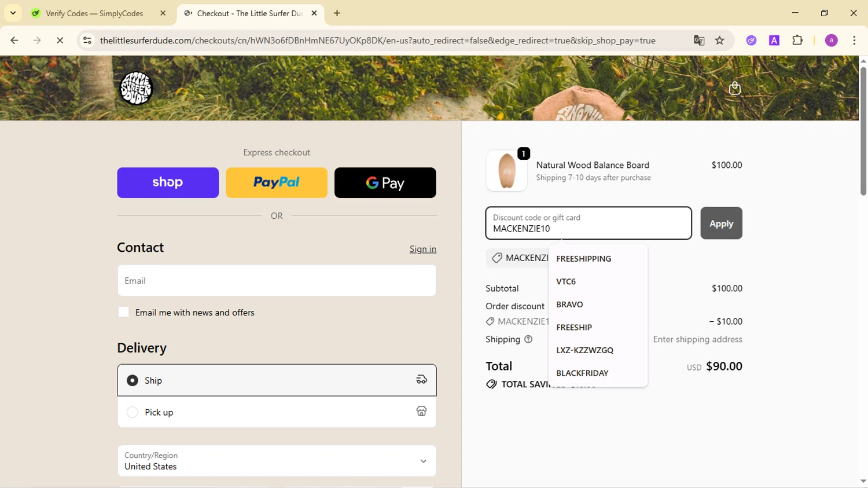The height and width of the screenshot is (488, 868).
Task: Open the purple circular extension icon
Action: pyautogui.click(x=751, y=41)
